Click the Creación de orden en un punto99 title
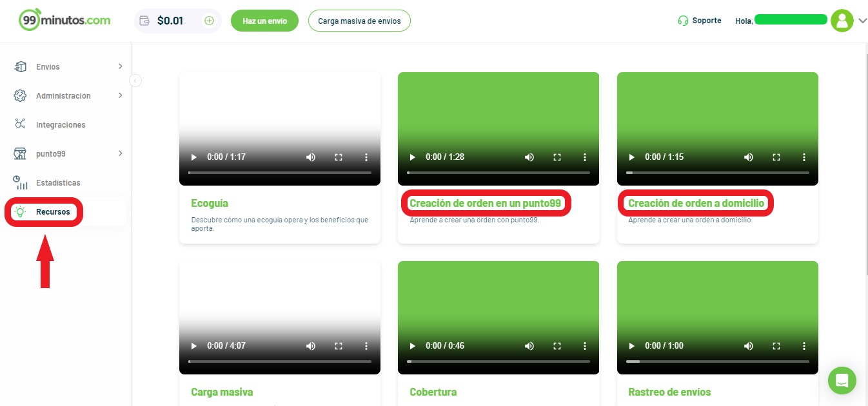Screen dimensions: 868x406 pos(486,203)
